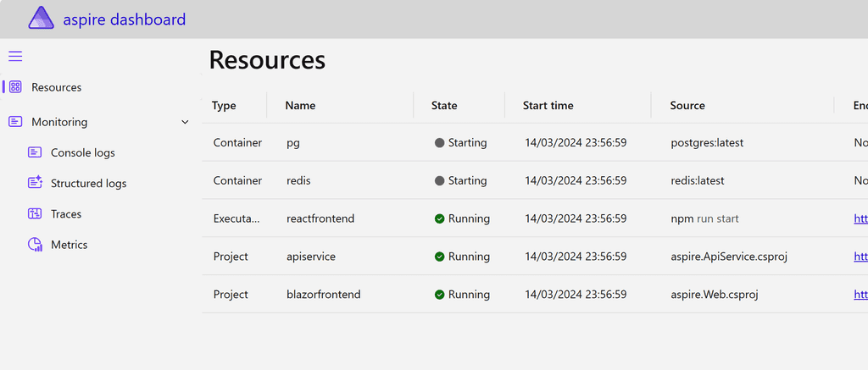Click the redis:latest source cell
This screenshot has height=370, width=868.
click(x=697, y=181)
